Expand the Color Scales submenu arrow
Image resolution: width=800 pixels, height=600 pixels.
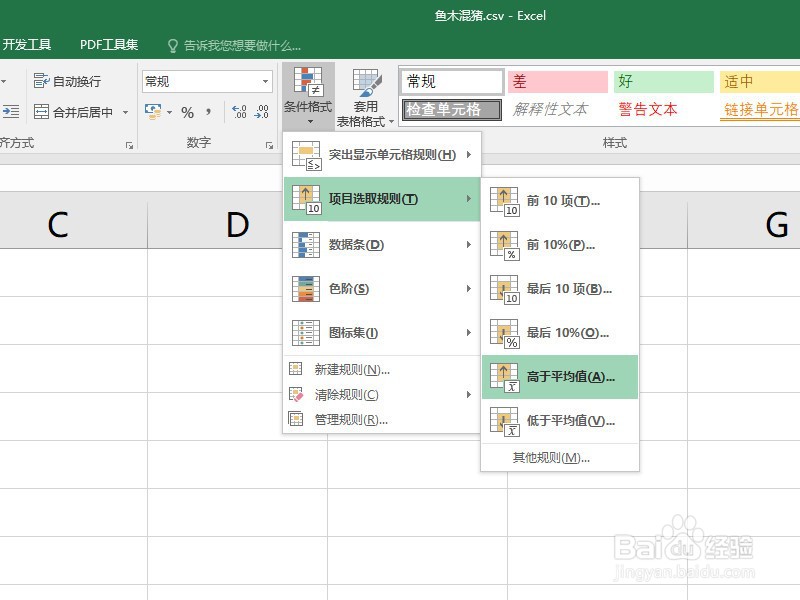469,289
